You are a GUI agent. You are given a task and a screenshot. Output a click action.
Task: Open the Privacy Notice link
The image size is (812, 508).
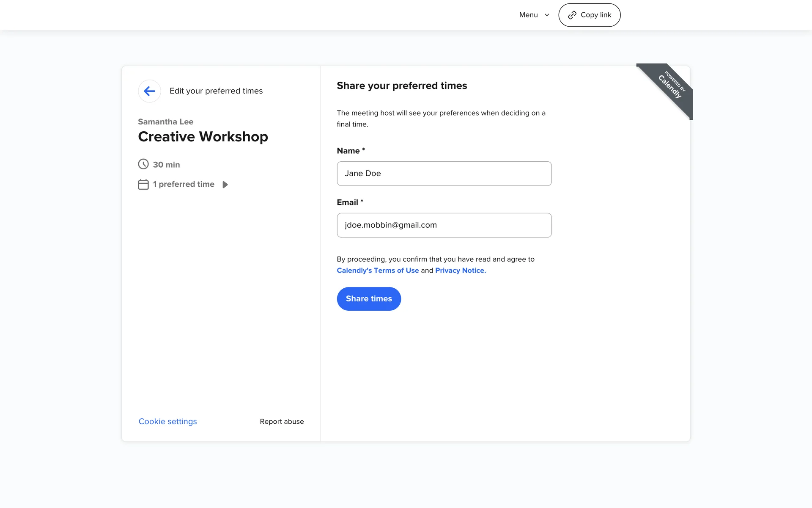(x=460, y=271)
